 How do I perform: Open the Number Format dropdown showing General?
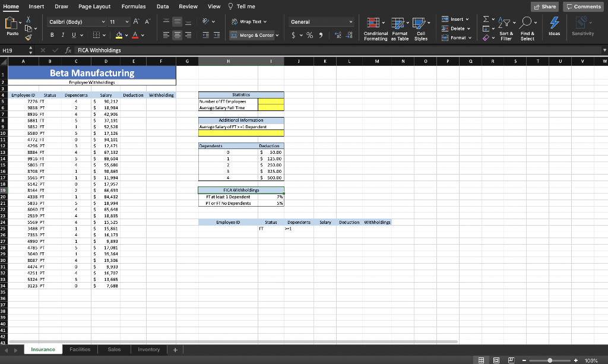pos(321,21)
